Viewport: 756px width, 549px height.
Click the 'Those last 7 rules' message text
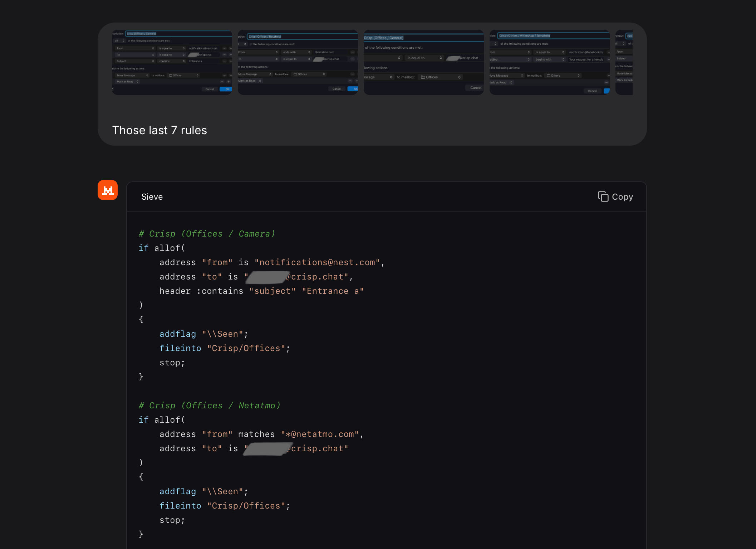tap(159, 130)
